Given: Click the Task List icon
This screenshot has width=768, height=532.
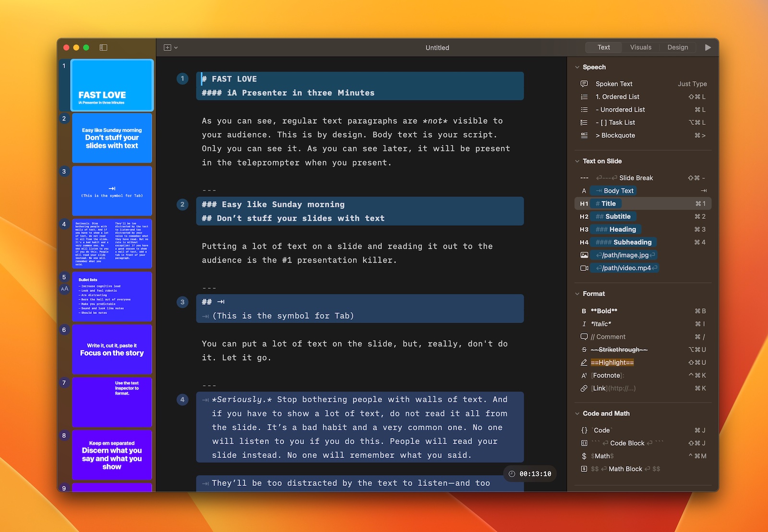Looking at the screenshot, I should click(x=584, y=122).
